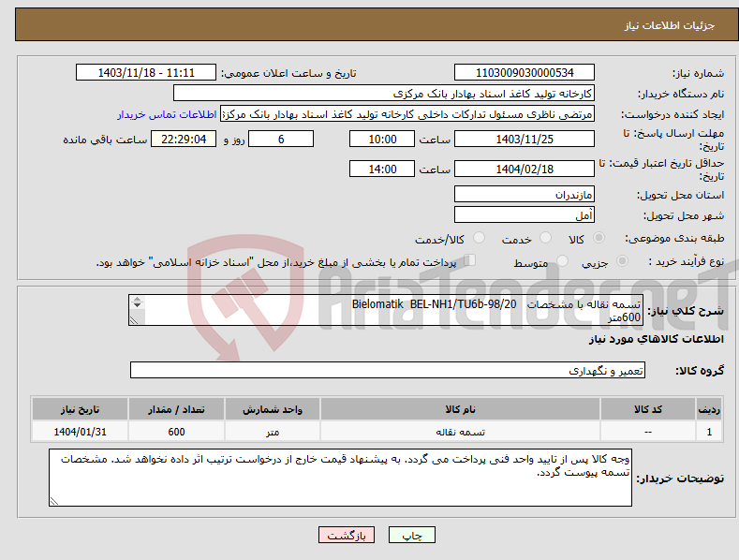The image size is (739, 560).
Task: Select the جزیی purchase type radio
Action: [622, 260]
